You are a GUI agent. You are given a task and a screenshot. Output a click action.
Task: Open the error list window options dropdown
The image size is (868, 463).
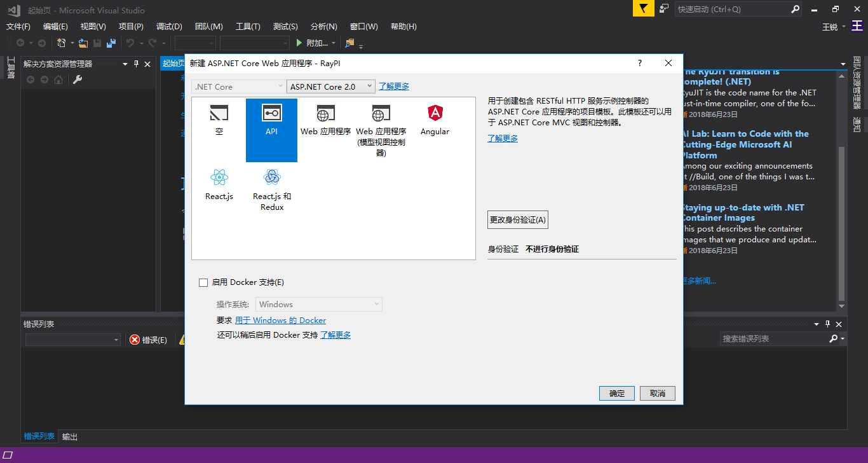pos(817,324)
